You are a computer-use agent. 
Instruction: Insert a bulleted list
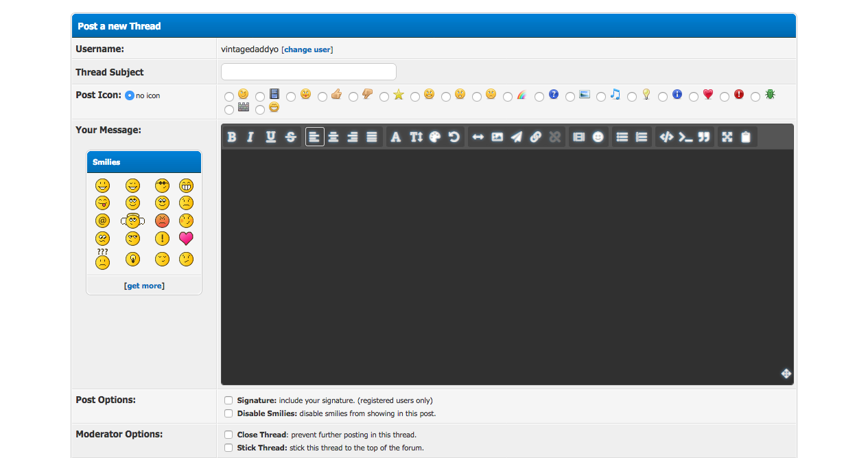click(622, 137)
